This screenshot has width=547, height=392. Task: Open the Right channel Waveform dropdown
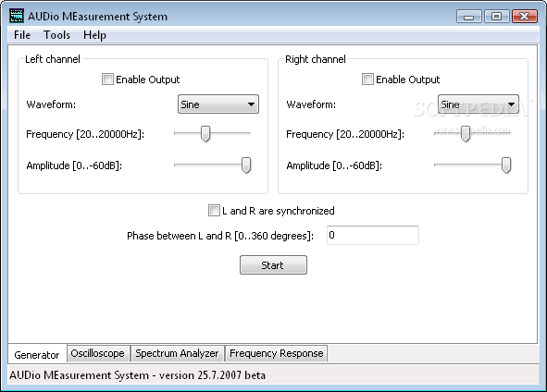(x=479, y=104)
